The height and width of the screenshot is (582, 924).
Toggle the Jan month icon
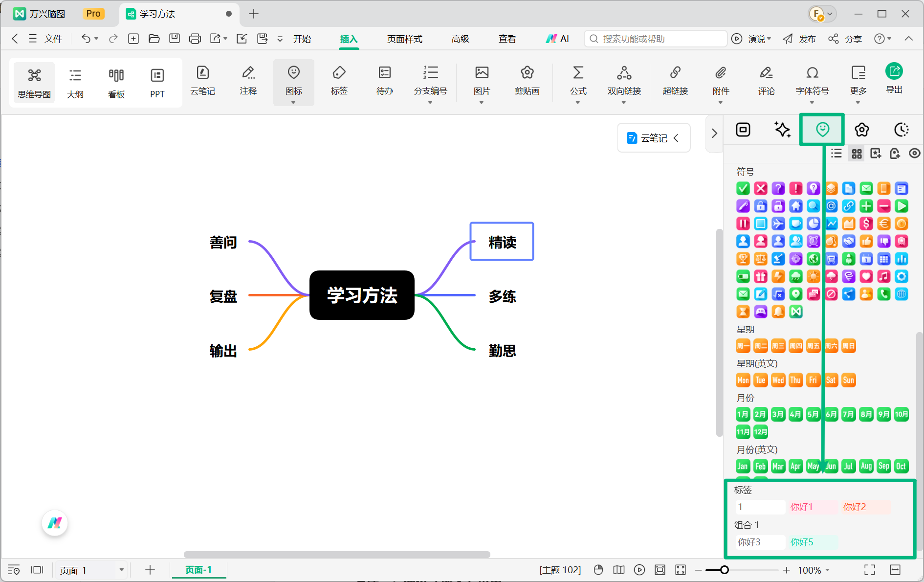(743, 466)
